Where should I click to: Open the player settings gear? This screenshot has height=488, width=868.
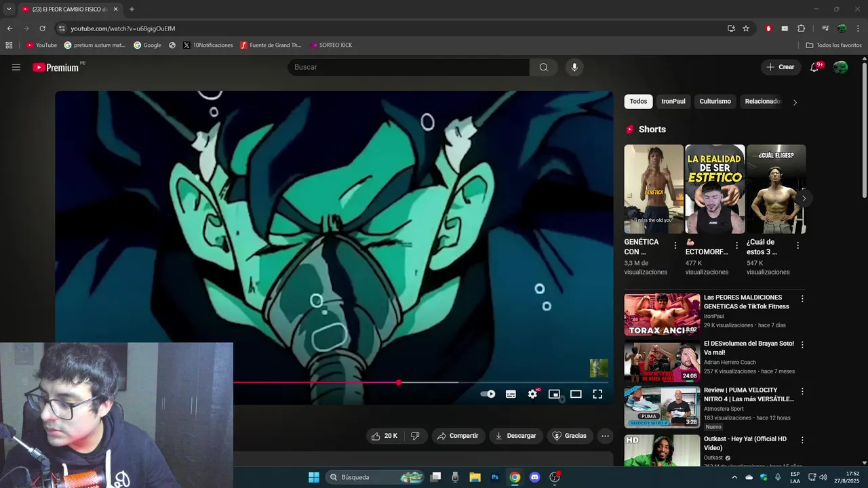(x=533, y=394)
